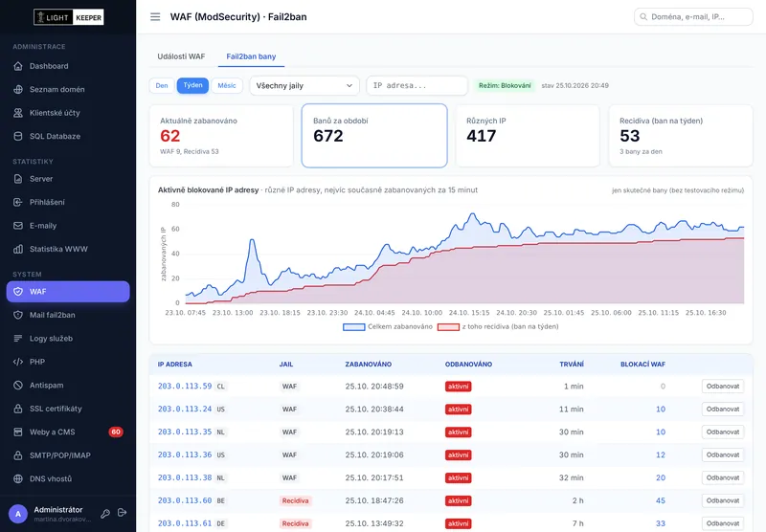The image size is (766, 532).
Task: Click Odbanovat for 203.0.113.59
Action: point(723,386)
